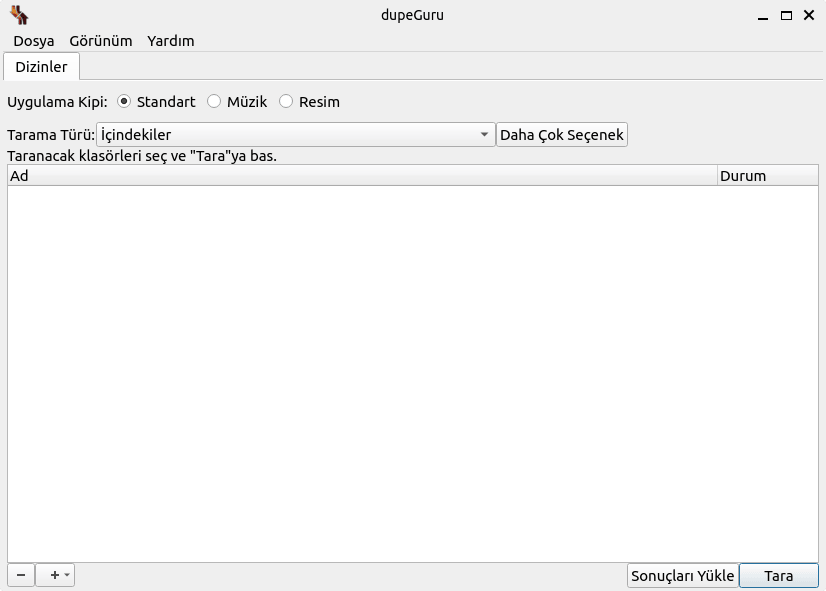Select the Müzik application mode
The width and height of the screenshot is (826, 591).
pyautogui.click(x=214, y=102)
